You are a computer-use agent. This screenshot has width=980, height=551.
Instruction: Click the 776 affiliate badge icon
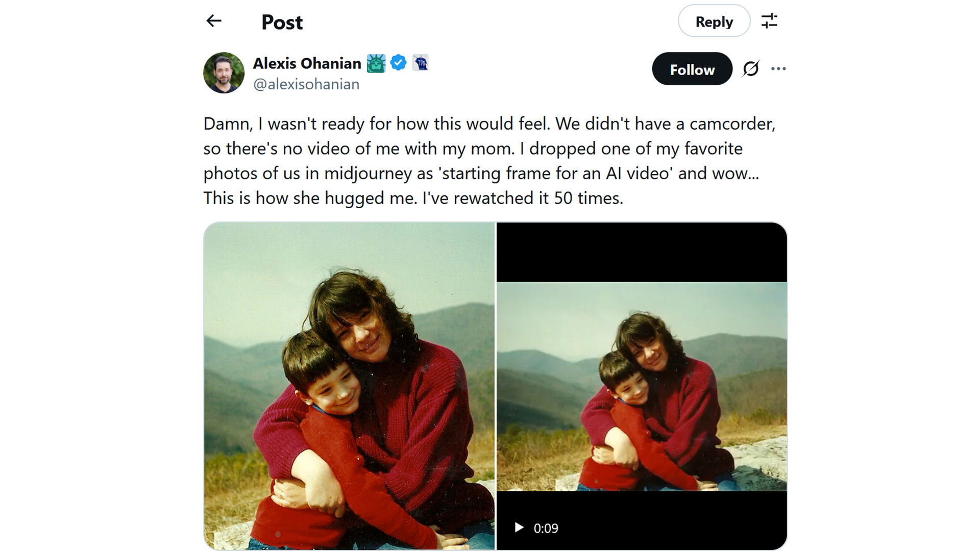tap(421, 63)
